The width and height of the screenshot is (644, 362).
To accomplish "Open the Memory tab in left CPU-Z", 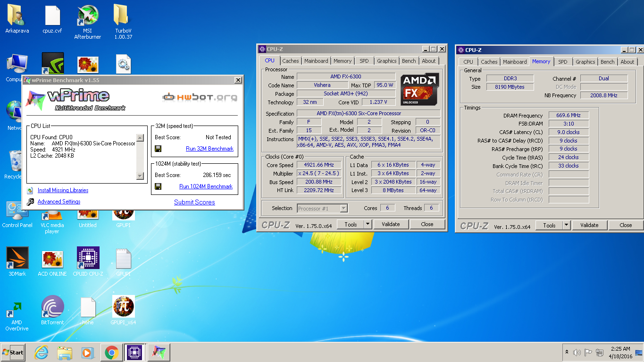I will [343, 61].
